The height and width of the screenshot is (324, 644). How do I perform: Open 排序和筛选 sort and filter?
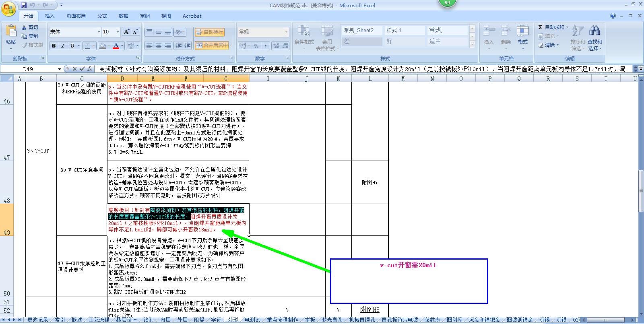click(x=578, y=37)
